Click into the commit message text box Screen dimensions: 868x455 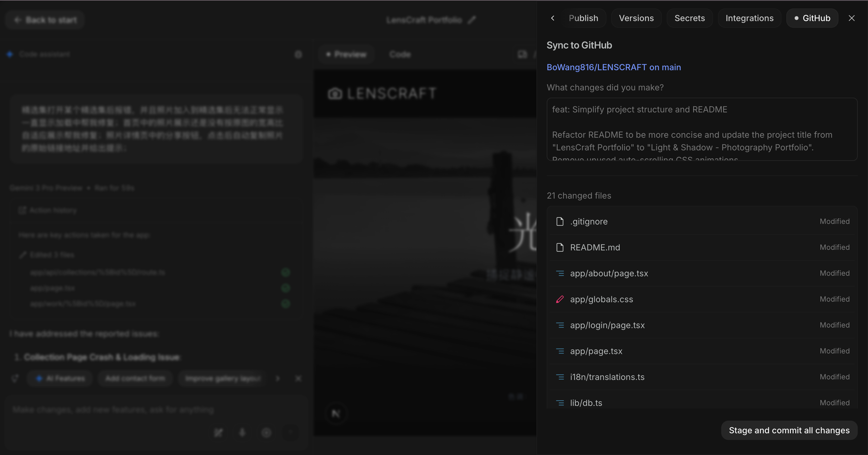702,129
